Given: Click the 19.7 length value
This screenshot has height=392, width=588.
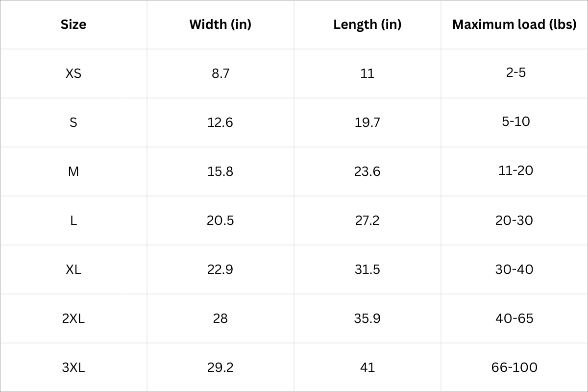Looking at the screenshot, I should coord(367,122).
